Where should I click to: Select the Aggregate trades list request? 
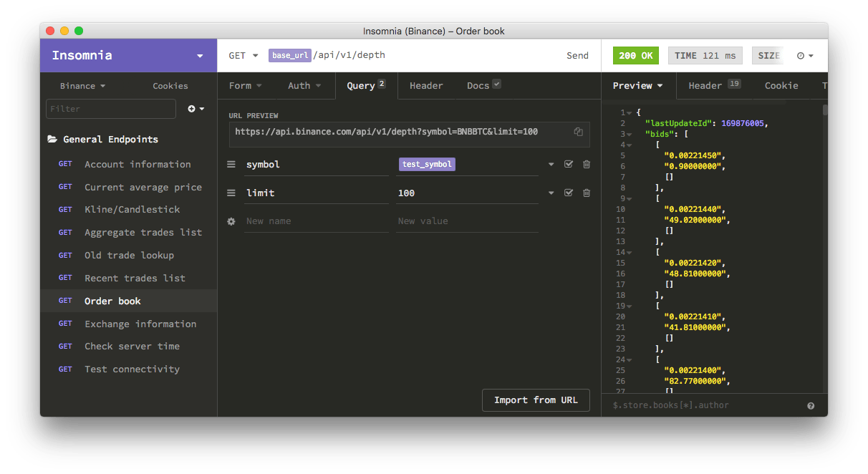pos(128,232)
